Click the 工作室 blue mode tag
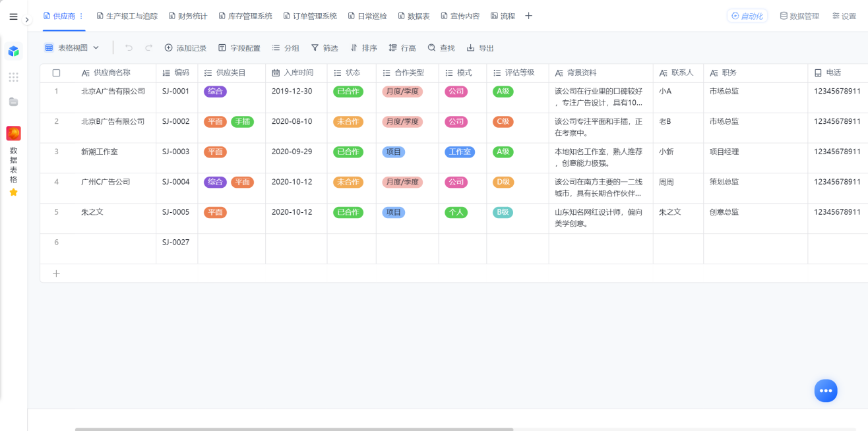The width and height of the screenshot is (868, 431). pos(460,152)
